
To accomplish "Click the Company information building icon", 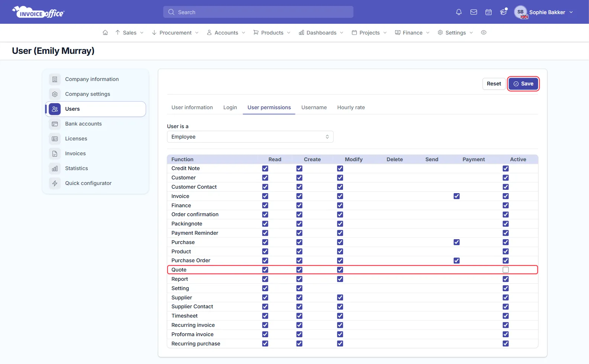I will [x=55, y=79].
